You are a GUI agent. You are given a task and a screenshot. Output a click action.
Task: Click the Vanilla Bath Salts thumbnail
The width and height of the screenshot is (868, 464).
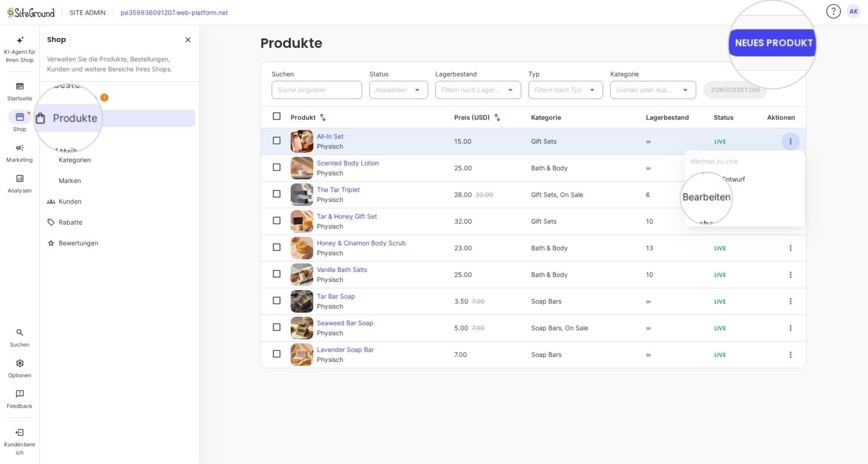[x=302, y=275]
